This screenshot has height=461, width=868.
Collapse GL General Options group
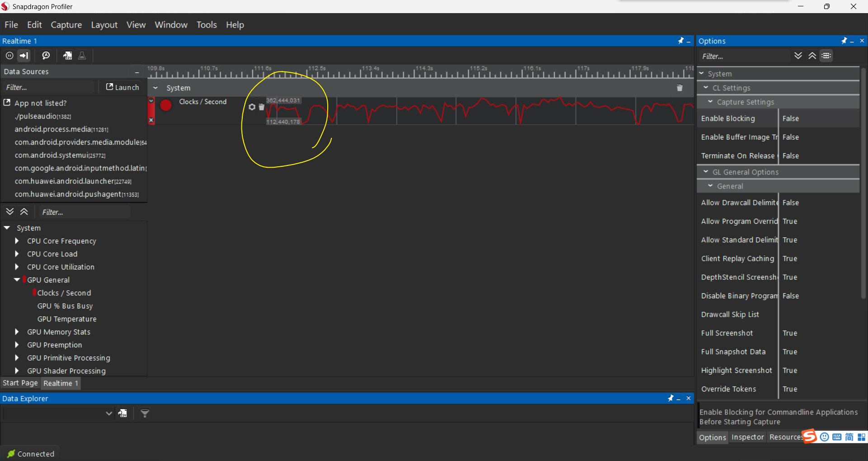click(706, 172)
